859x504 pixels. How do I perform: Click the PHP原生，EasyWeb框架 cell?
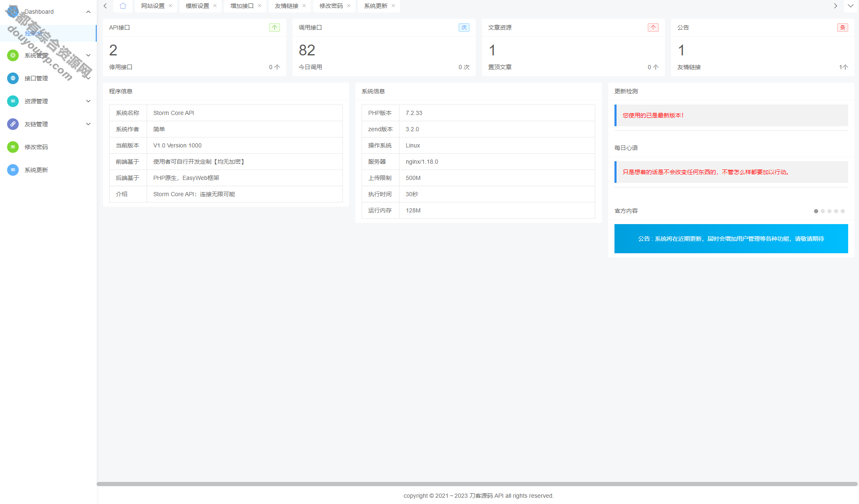245,178
